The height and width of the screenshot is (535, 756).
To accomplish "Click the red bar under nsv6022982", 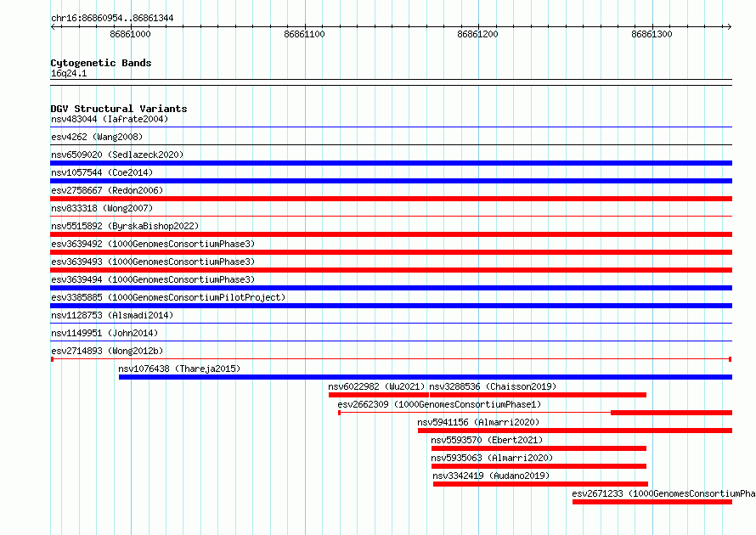I will [379, 395].
